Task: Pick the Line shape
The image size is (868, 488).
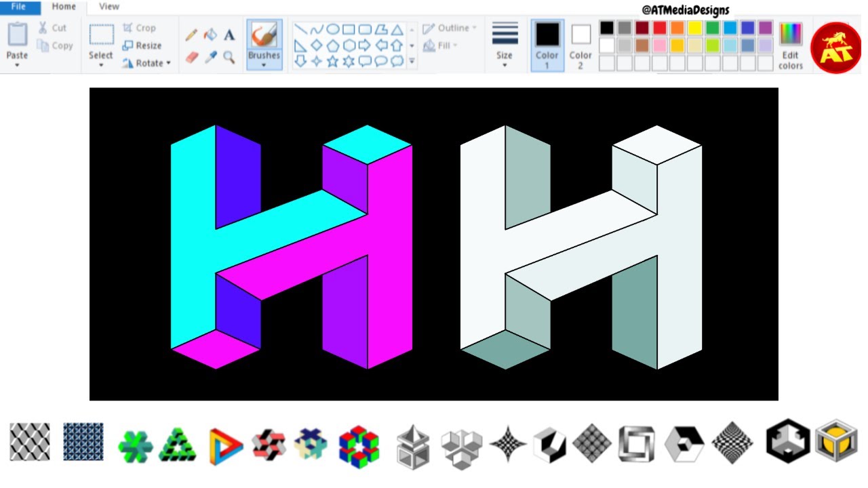Action: click(x=300, y=29)
